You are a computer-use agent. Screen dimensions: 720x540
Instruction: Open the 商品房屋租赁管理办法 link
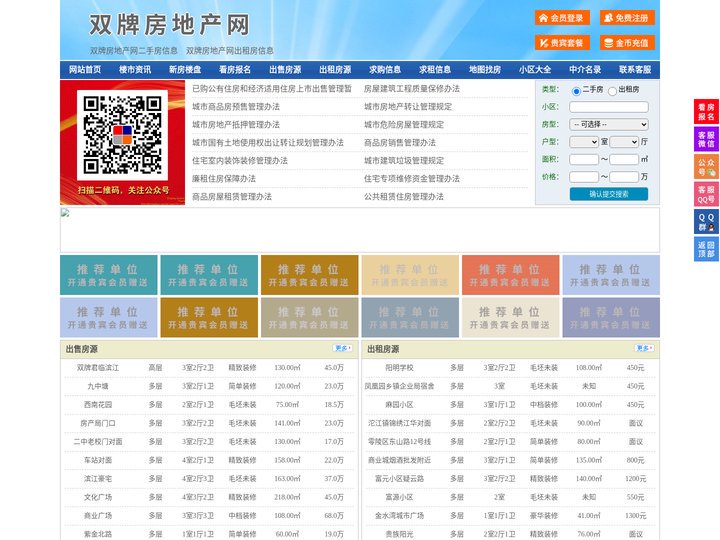pos(232,197)
